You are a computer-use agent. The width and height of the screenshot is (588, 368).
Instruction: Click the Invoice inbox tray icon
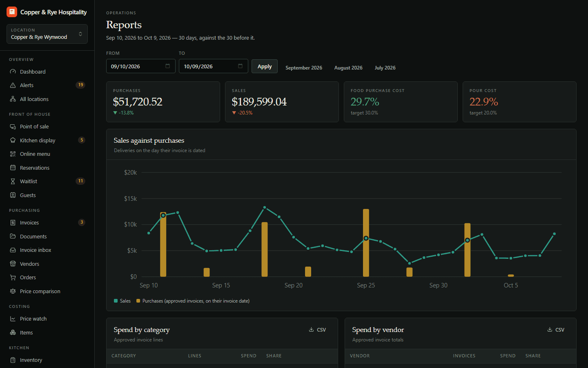[13, 250]
